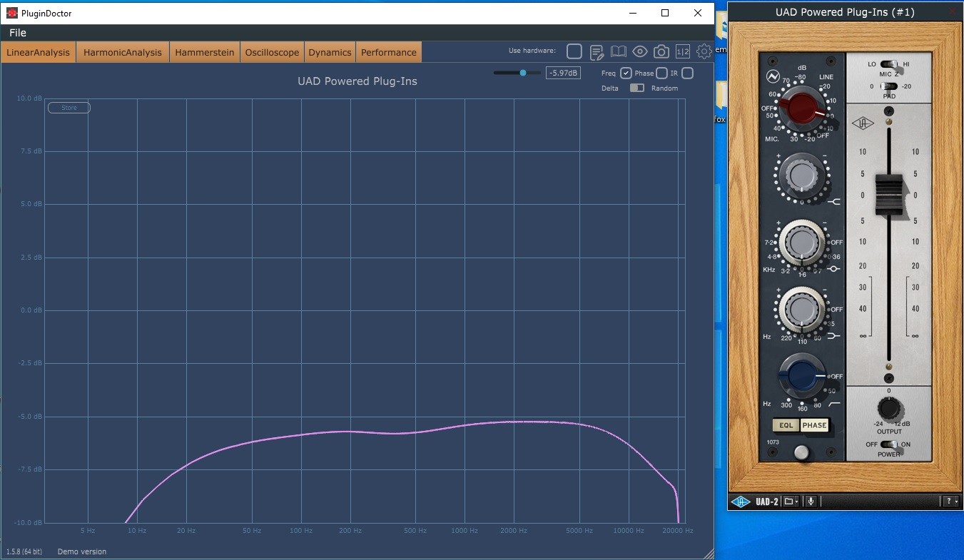Click the Store button on the graph
Screen dimensions: 964x560
click(69, 108)
